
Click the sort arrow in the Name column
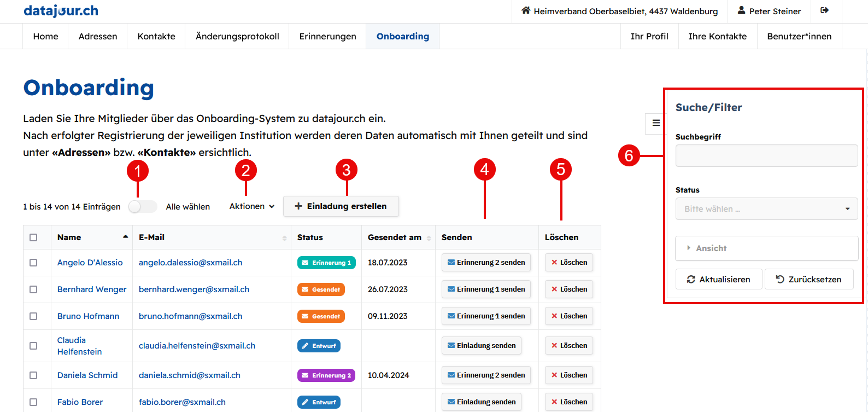125,237
